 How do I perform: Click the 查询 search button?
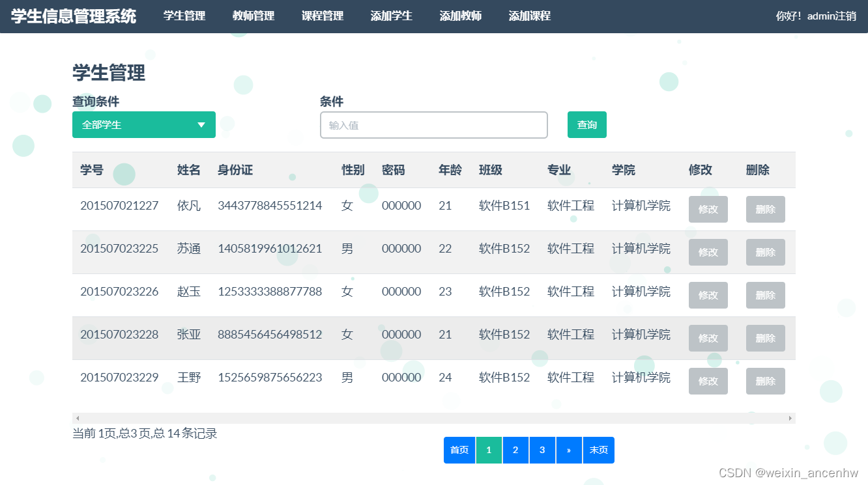(x=587, y=125)
